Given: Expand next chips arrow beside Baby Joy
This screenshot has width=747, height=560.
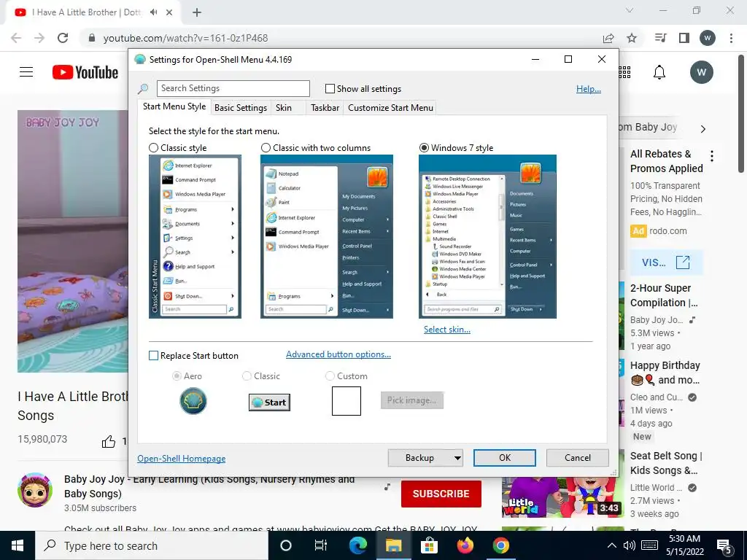Looking at the screenshot, I should [x=703, y=128].
